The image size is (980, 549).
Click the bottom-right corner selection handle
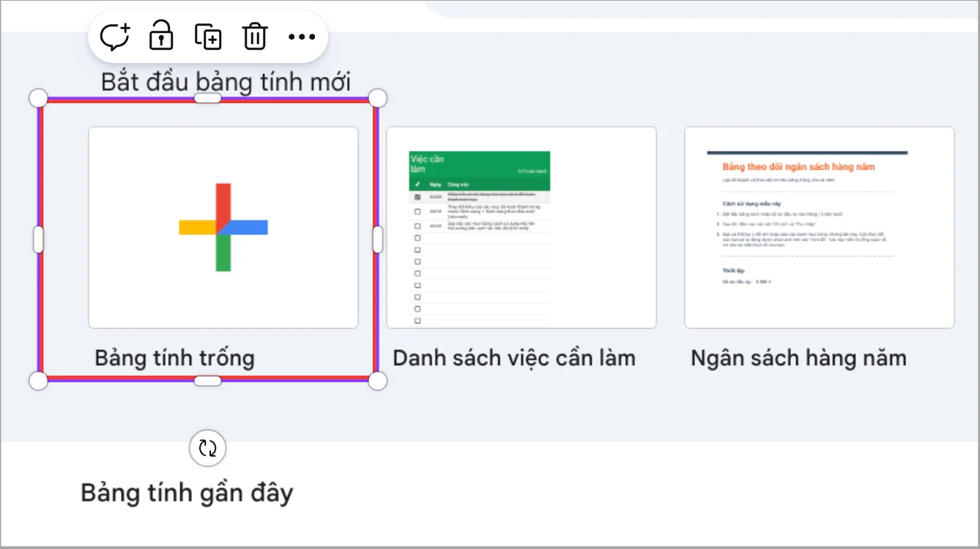(377, 381)
